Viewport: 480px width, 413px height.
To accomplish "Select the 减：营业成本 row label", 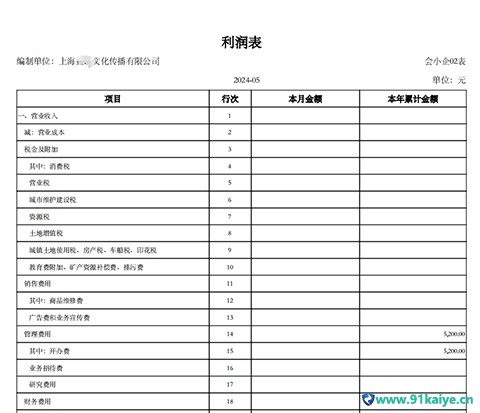I will [x=44, y=132].
